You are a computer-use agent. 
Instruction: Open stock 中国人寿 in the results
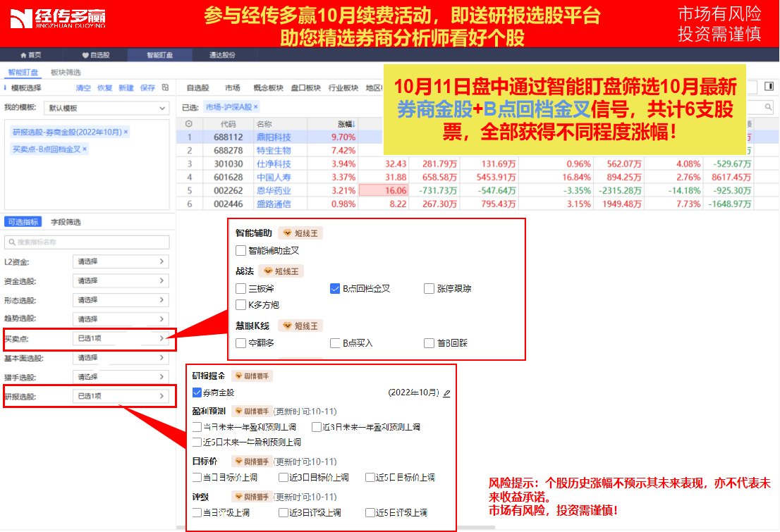(274, 177)
